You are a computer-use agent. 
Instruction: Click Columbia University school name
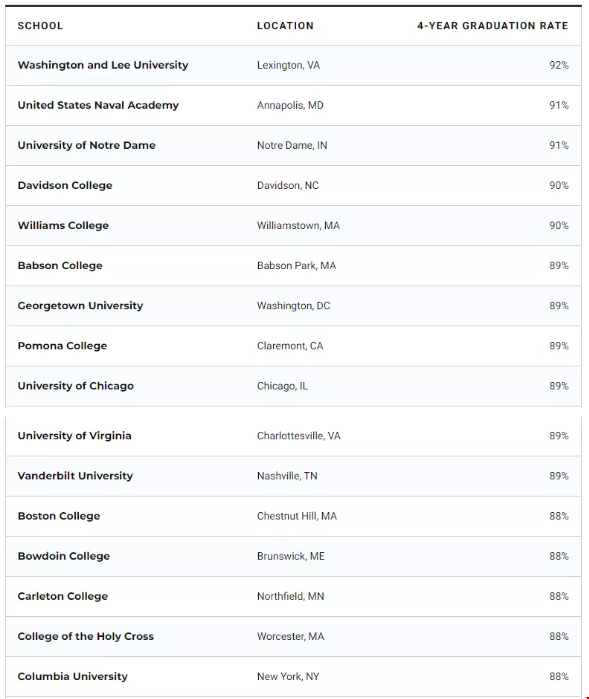coord(73,677)
